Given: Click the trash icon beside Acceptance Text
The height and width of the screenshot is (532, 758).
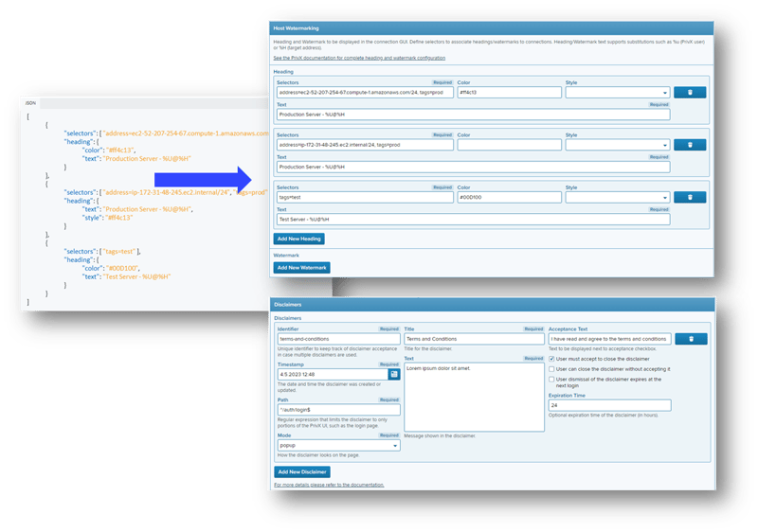Looking at the screenshot, I should pyautogui.click(x=690, y=339).
